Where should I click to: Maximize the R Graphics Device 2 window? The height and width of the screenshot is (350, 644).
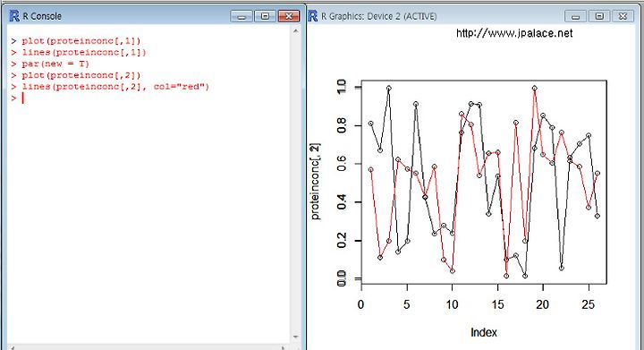[x=599, y=16]
